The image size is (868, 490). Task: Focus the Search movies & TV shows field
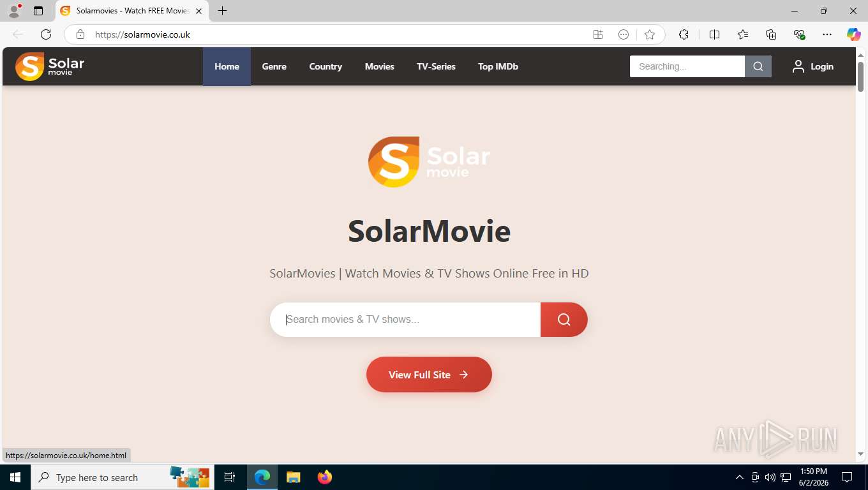point(405,320)
